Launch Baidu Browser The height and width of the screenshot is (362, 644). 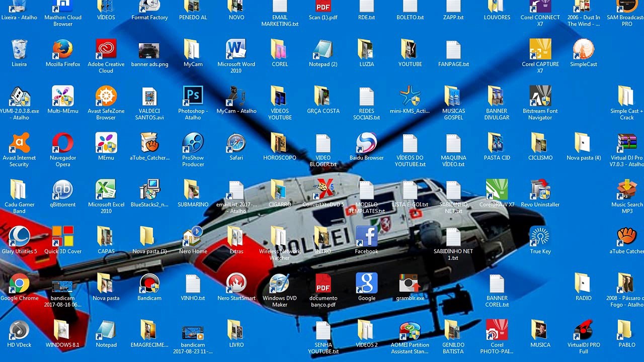coord(366,143)
